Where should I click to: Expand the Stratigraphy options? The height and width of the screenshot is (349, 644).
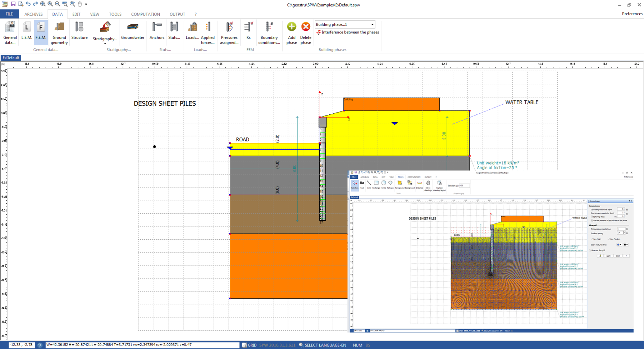pyautogui.click(x=105, y=44)
